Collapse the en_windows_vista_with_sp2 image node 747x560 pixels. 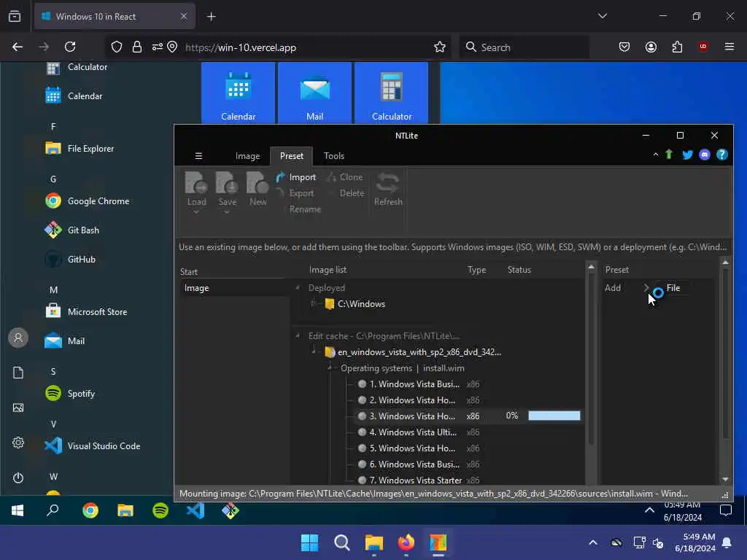pos(314,351)
